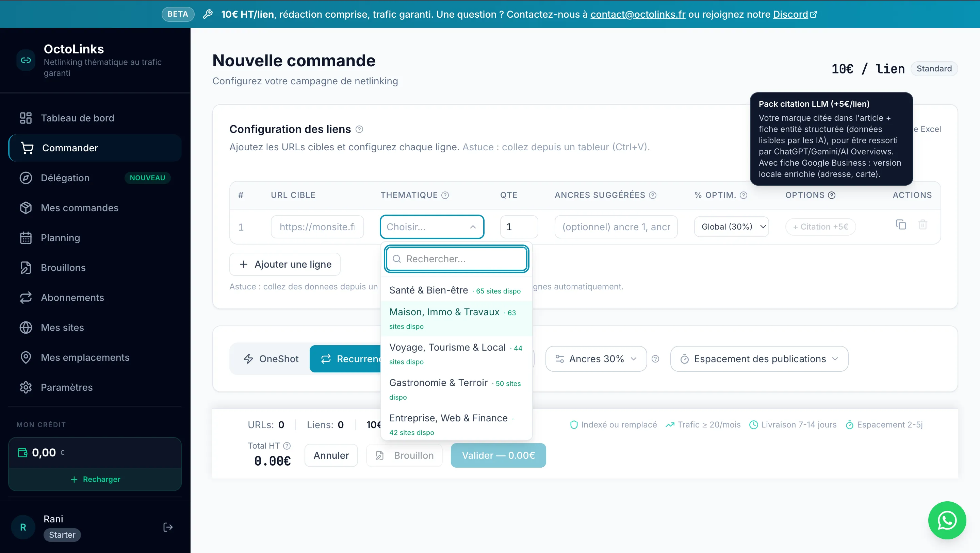Click the Starter plan badge

coord(62,535)
